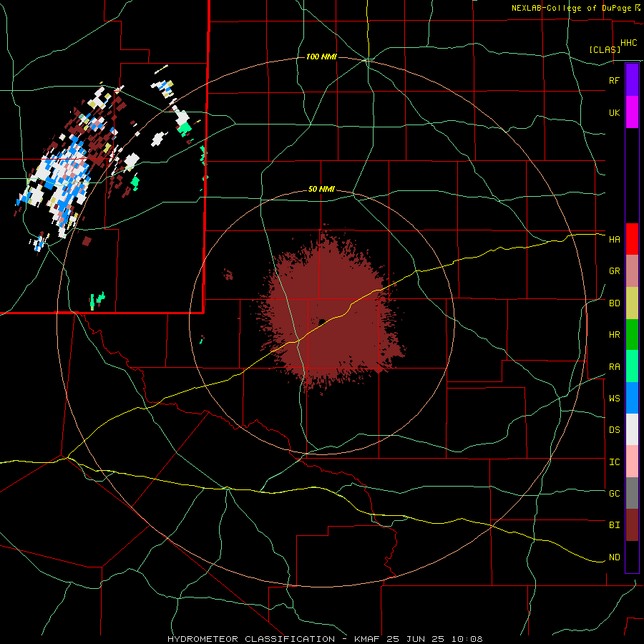Click the "WS" legend label
This screenshot has width=644, height=644.
click(x=614, y=399)
